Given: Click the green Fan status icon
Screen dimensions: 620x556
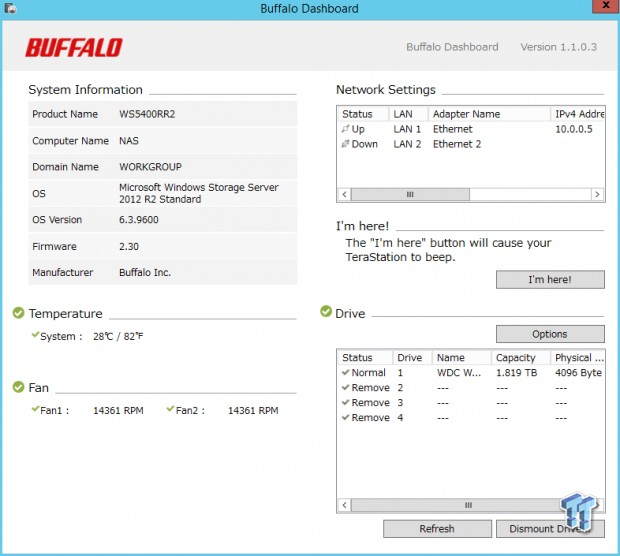Looking at the screenshot, I should click(x=19, y=387).
